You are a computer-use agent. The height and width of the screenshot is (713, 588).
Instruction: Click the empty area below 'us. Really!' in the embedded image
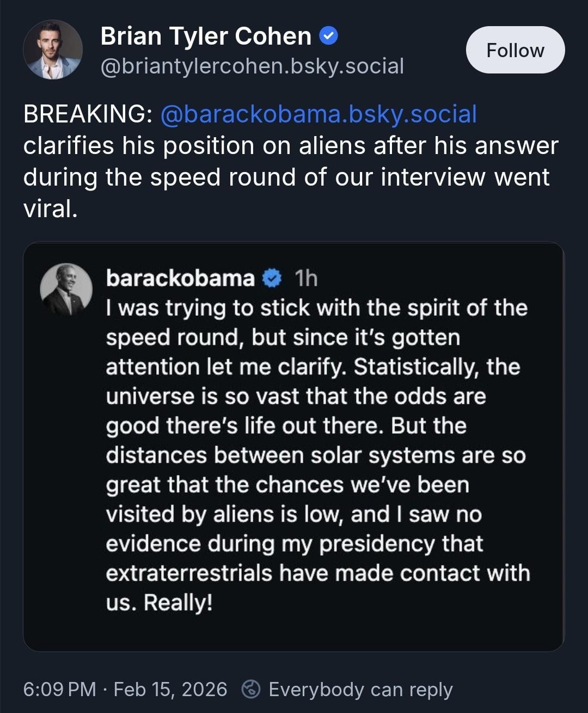(x=294, y=631)
